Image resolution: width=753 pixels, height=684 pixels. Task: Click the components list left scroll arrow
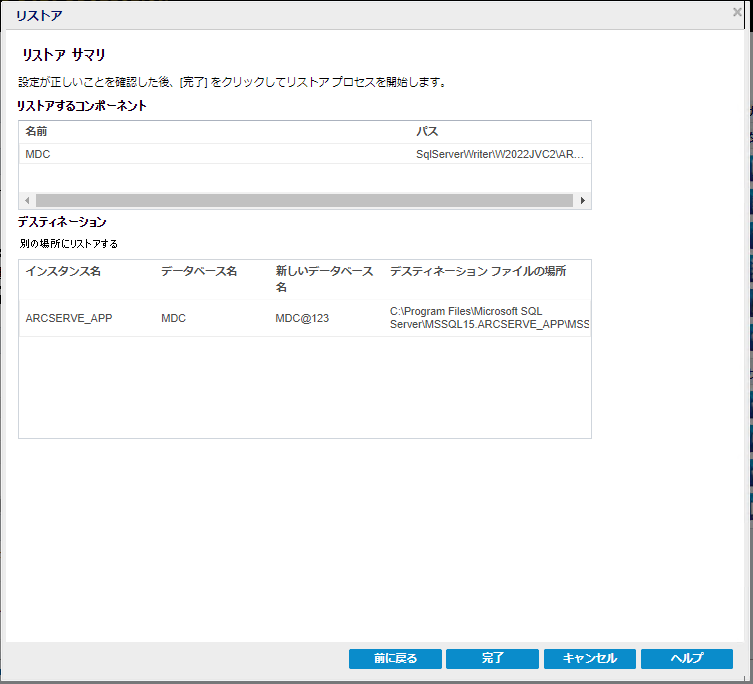27,200
